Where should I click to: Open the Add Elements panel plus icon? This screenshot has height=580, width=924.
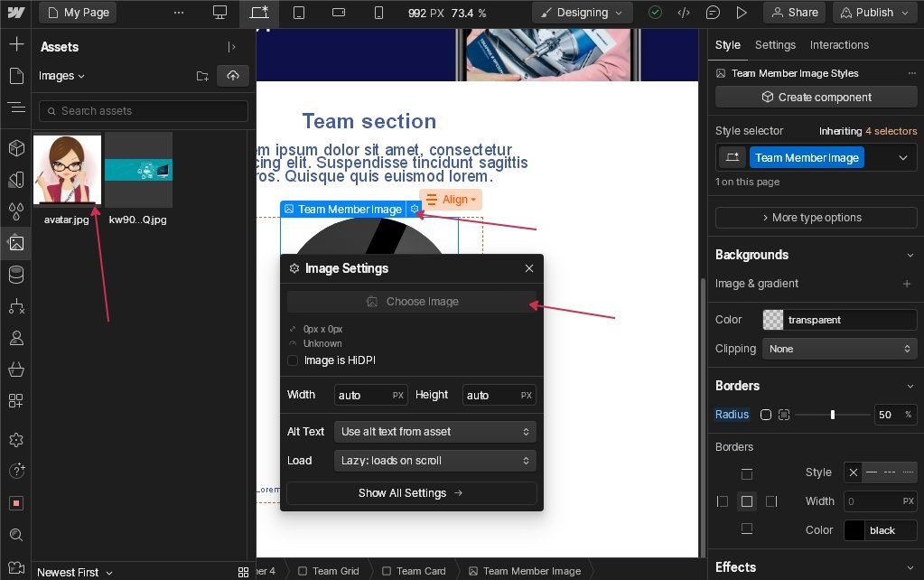coord(15,44)
